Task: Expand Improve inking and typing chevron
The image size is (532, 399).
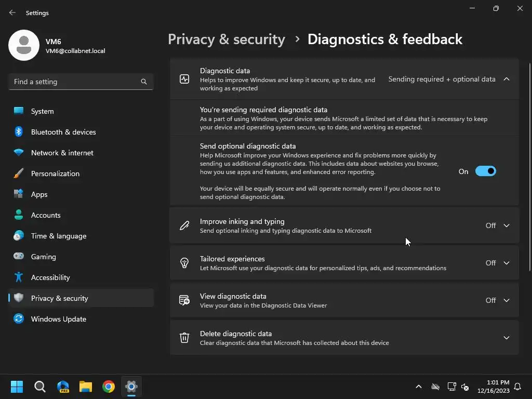Action: click(506, 225)
